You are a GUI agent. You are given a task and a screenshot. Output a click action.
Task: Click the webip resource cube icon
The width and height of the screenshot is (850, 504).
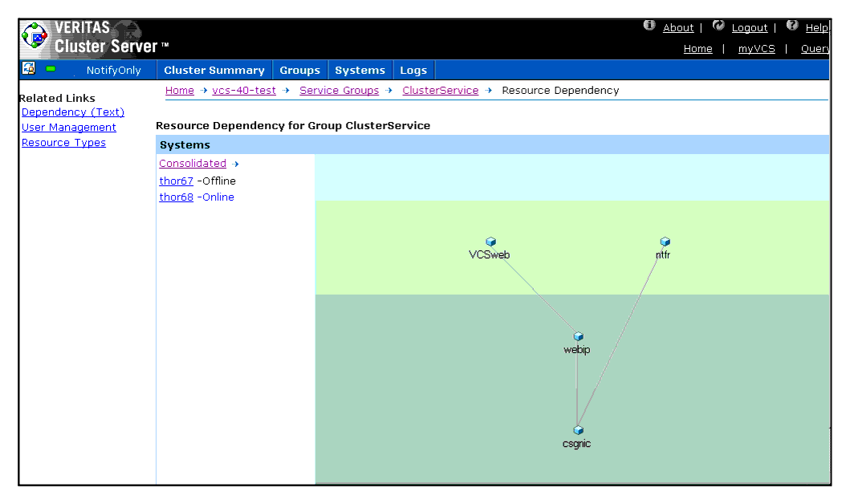pyautogui.click(x=578, y=336)
